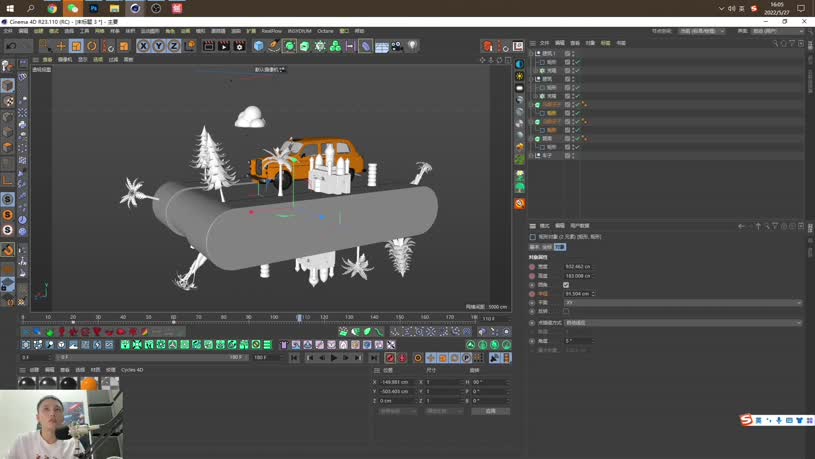This screenshot has width=815, height=459.
Task: Collapse the 建筑.1 group in Object Manager
Action: pos(531,54)
